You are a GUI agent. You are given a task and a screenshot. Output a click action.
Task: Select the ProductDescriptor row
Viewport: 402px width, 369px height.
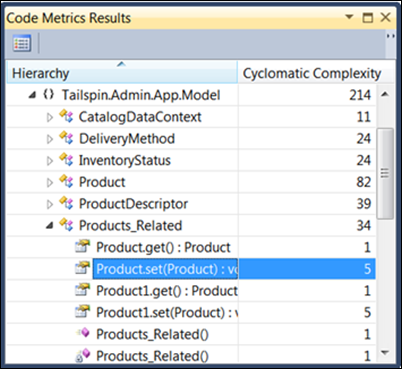coord(191,203)
